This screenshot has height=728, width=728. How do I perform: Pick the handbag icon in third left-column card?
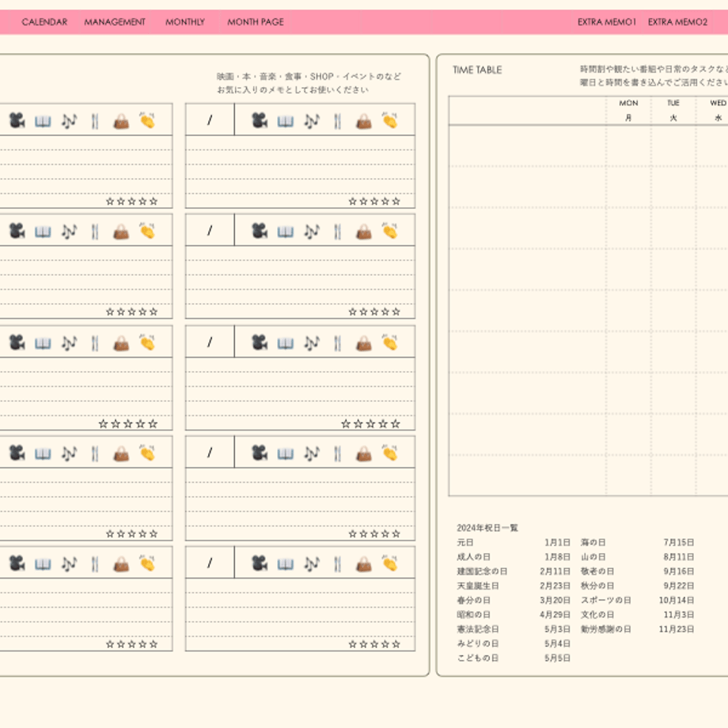click(x=121, y=343)
